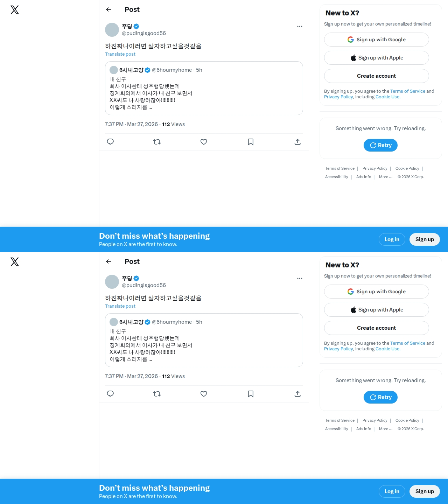Click the X logo in the upper page copy
This screenshot has width=448, height=504.
point(15,10)
